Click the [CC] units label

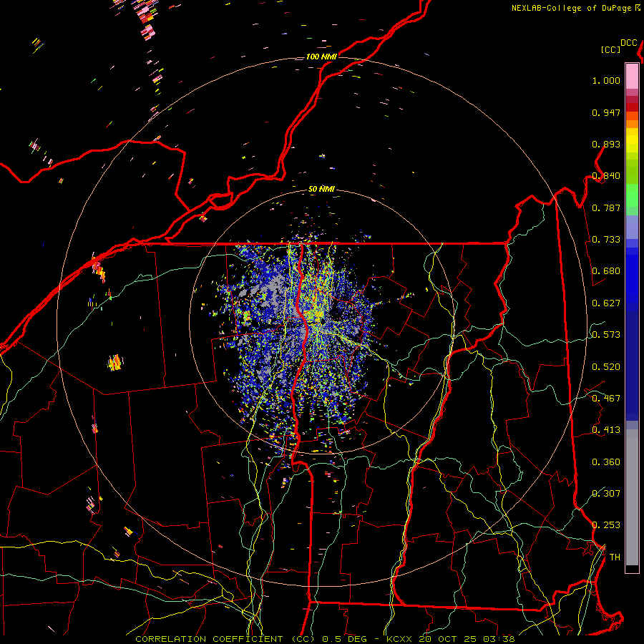610,49
